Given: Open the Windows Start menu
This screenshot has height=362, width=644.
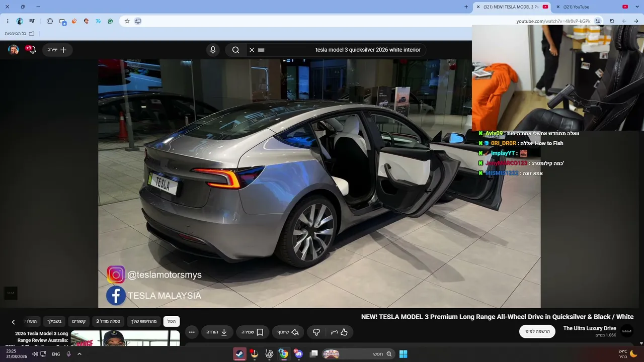Looking at the screenshot, I should pyautogui.click(x=403, y=354).
